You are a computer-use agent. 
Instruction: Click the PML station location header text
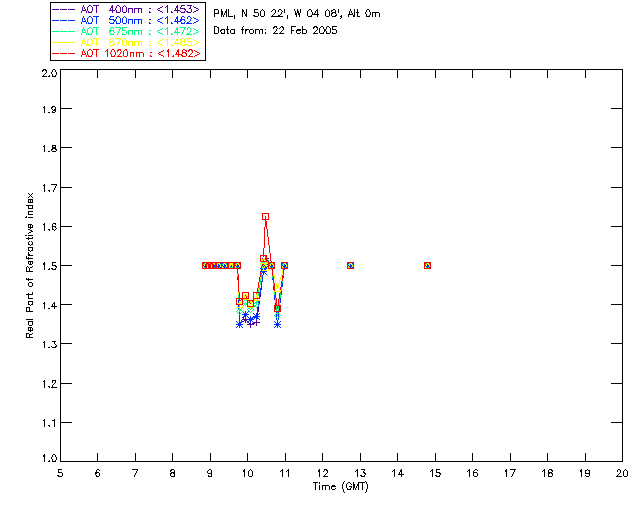pos(297,13)
